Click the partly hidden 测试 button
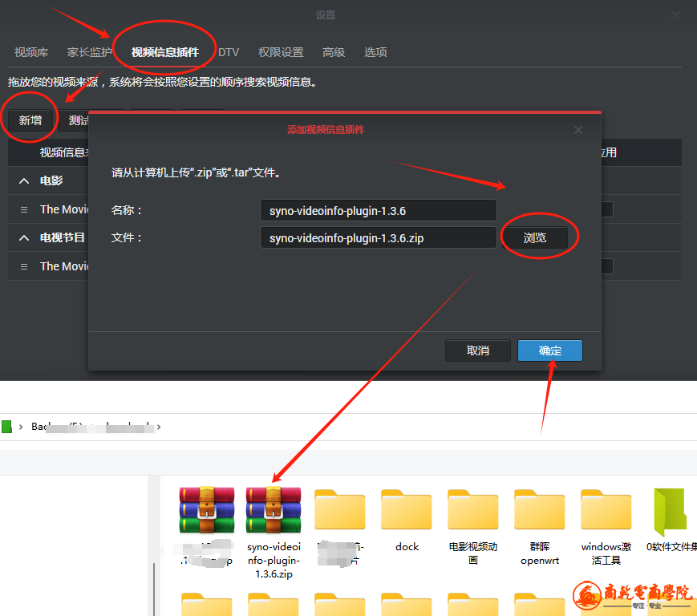 [x=74, y=120]
